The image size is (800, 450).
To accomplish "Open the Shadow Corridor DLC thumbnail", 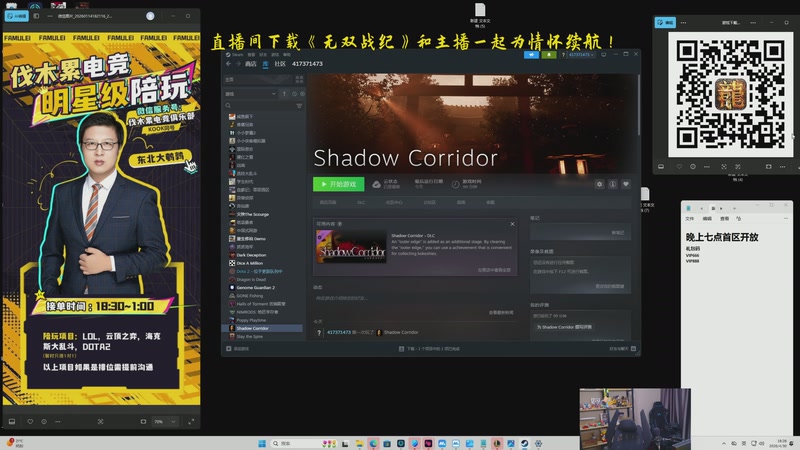I will pyautogui.click(x=351, y=246).
